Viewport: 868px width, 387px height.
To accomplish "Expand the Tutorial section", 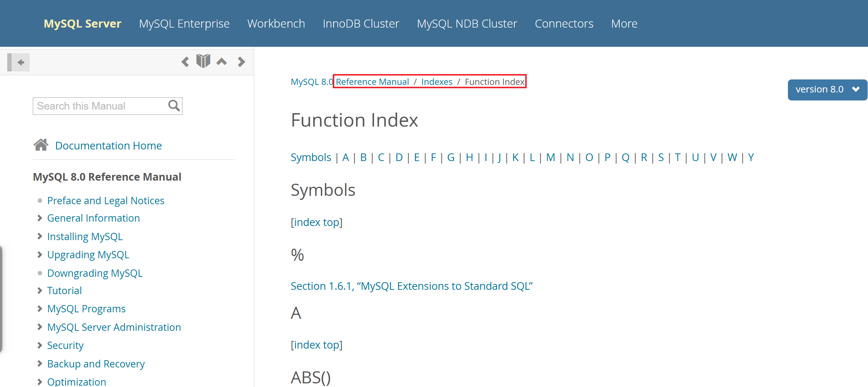I will (x=40, y=291).
